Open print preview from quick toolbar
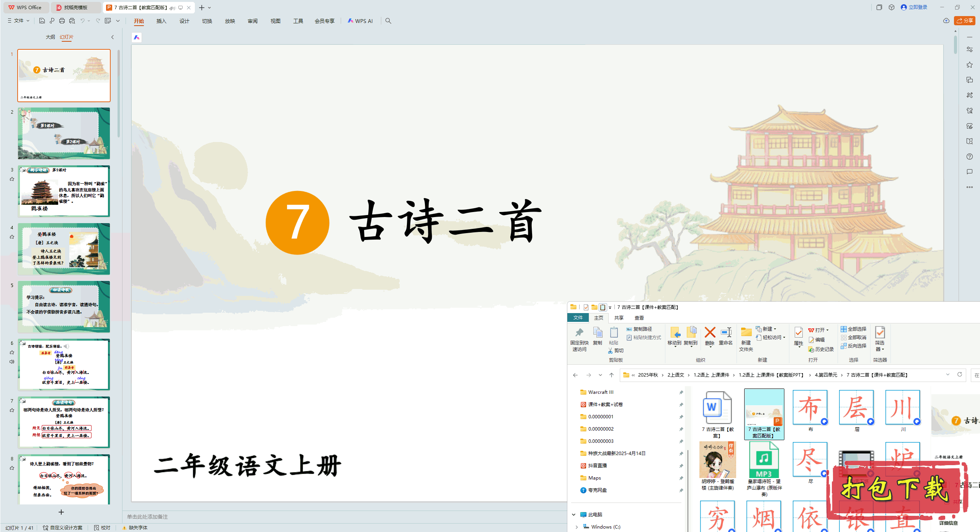 point(72,21)
